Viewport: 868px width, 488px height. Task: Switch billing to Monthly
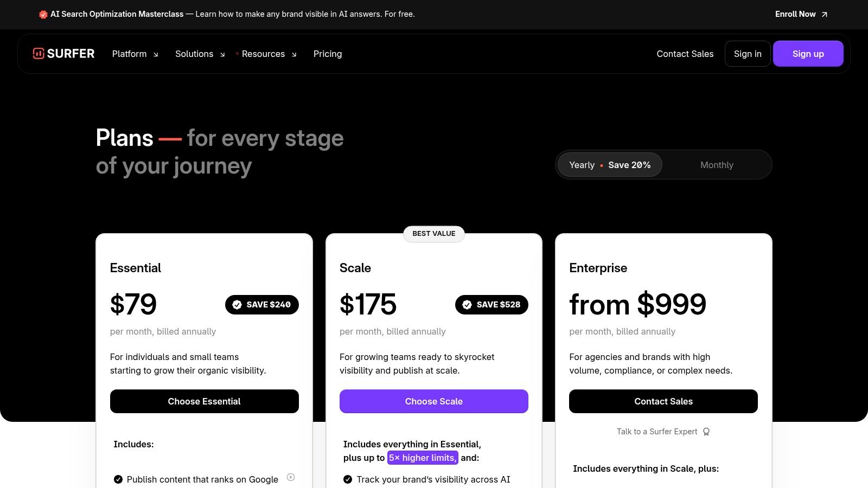point(717,165)
